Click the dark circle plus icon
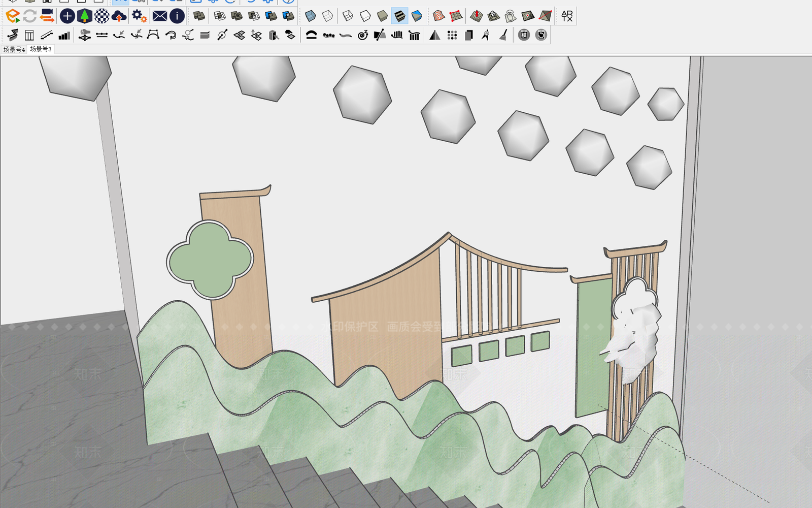812x508 pixels. 67,16
